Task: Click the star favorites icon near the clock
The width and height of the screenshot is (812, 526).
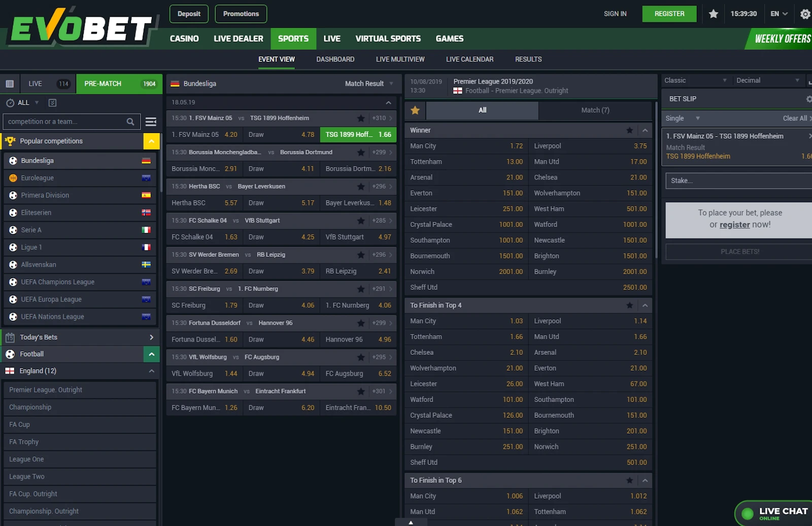Action: click(x=714, y=14)
